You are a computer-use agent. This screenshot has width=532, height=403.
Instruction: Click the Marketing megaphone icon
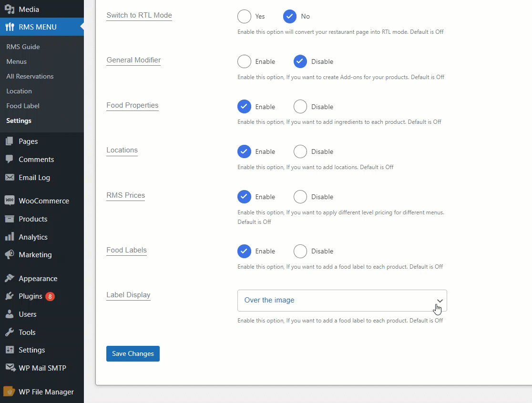[x=10, y=254]
